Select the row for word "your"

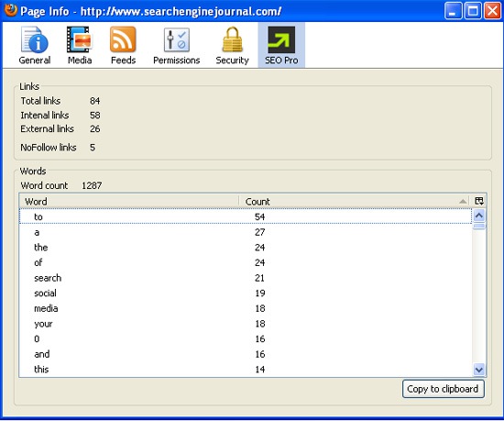[x=246, y=324]
